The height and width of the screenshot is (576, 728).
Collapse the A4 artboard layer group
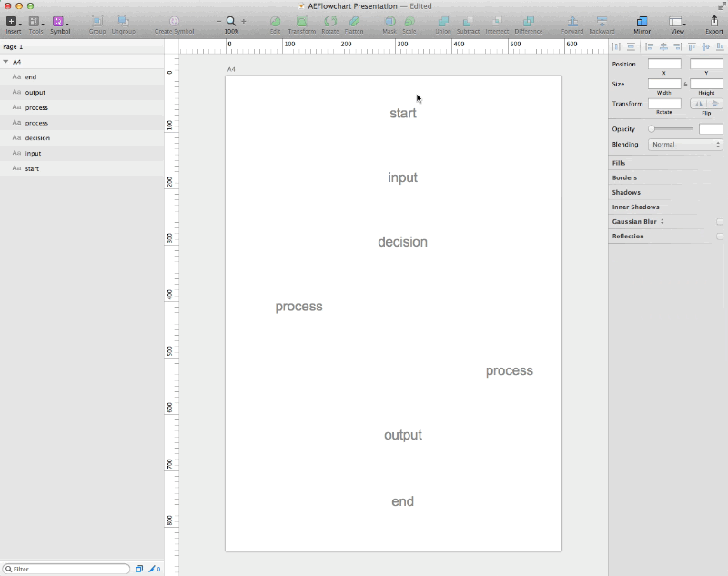click(6, 62)
